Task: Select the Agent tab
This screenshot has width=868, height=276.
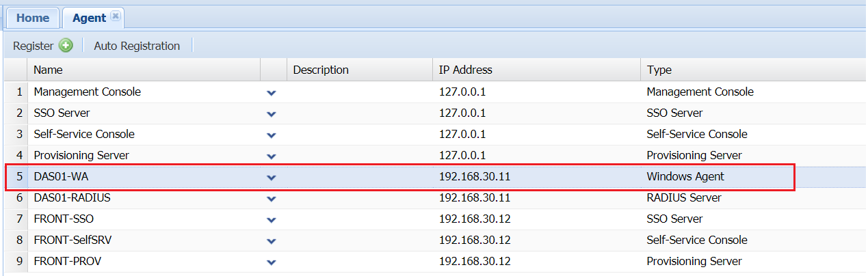Action: tap(88, 18)
